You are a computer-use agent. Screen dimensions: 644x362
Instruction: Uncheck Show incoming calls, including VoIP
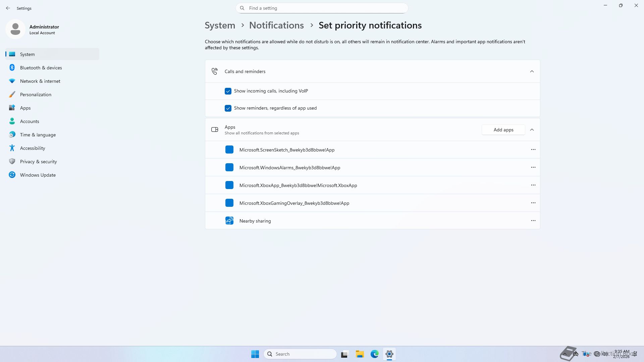[x=228, y=91]
